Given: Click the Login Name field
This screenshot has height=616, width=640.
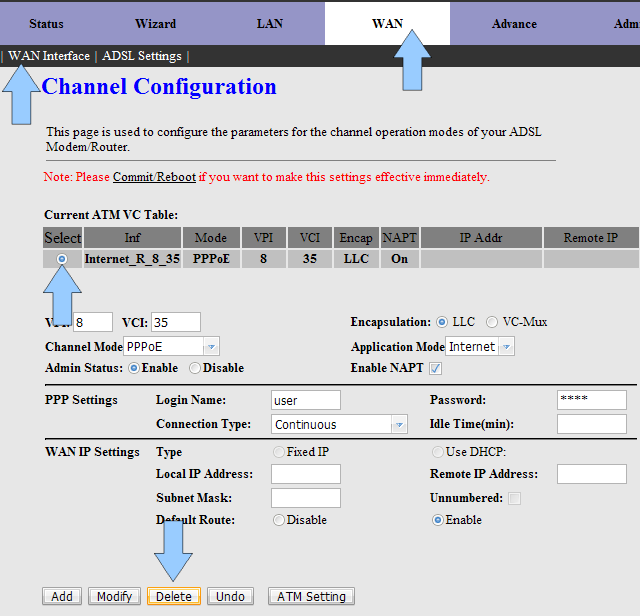Looking at the screenshot, I should (x=306, y=400).
